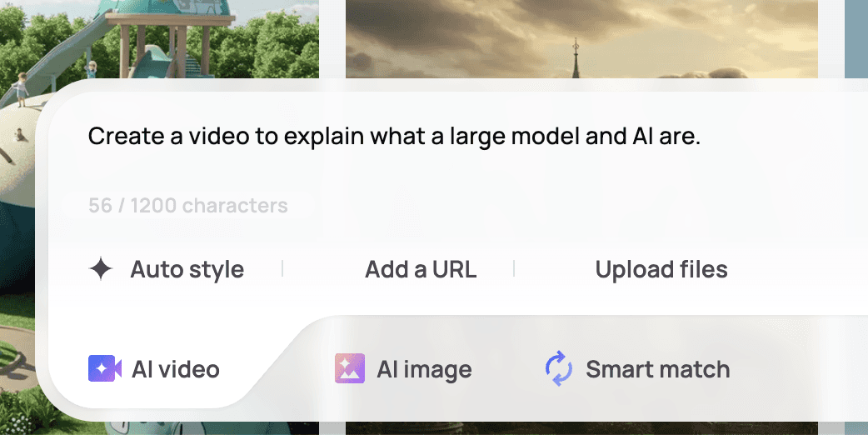The width and height of the screenshot is (868, 435).
Task: Switch to the AI video tab
Action: [154, 369]
